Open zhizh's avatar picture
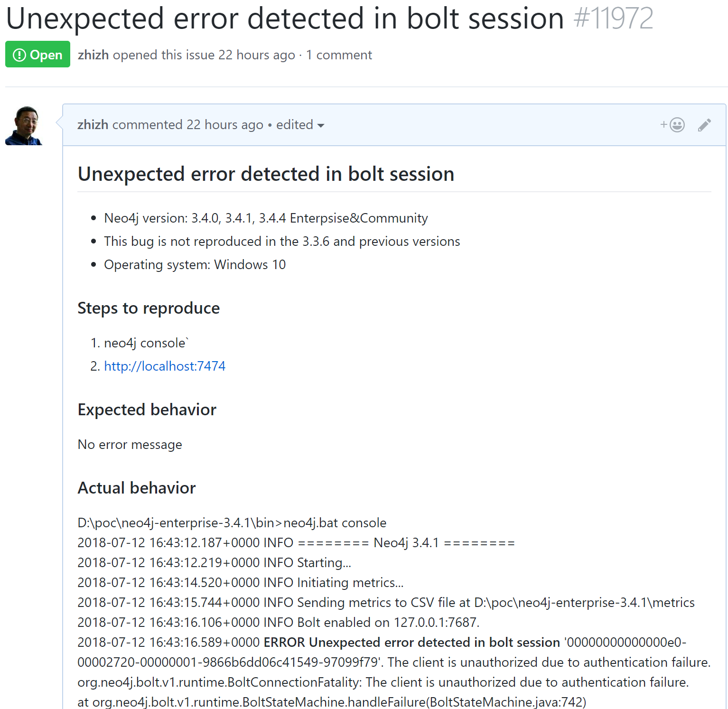 click(x=24, y=126)
